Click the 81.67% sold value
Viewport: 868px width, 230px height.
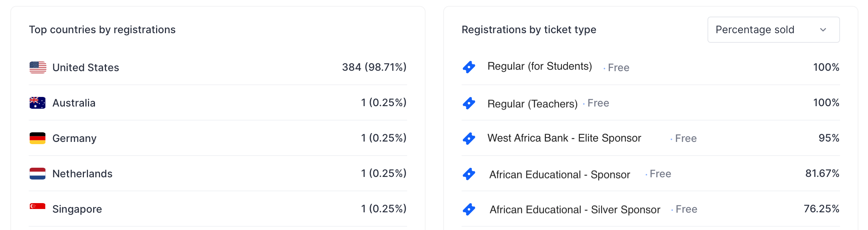822,173
